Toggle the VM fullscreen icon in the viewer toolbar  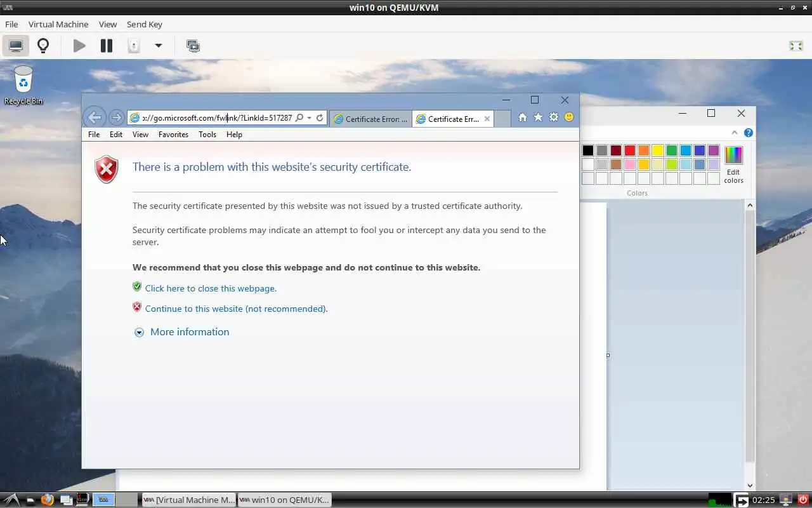[796, 46]
